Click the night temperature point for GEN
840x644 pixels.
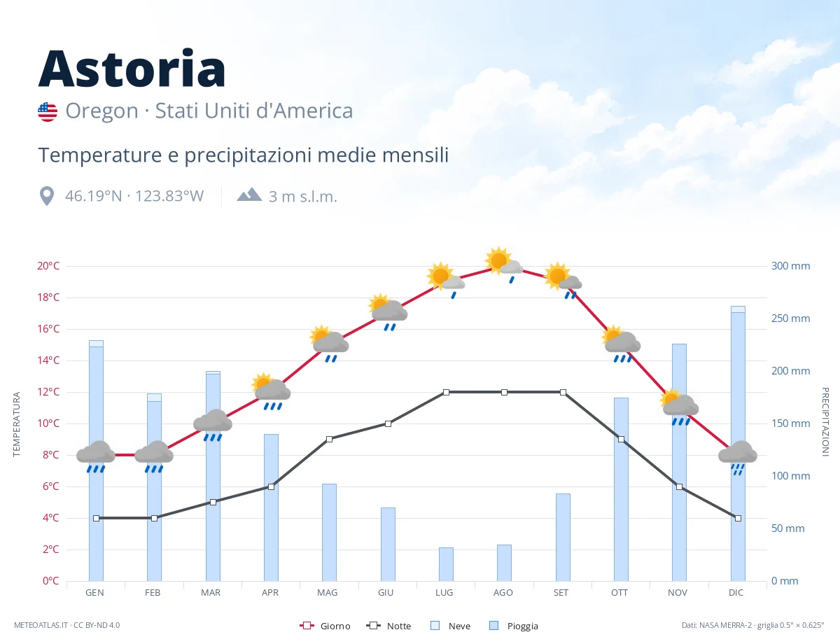pyautogui.click(x=96, y=518)
